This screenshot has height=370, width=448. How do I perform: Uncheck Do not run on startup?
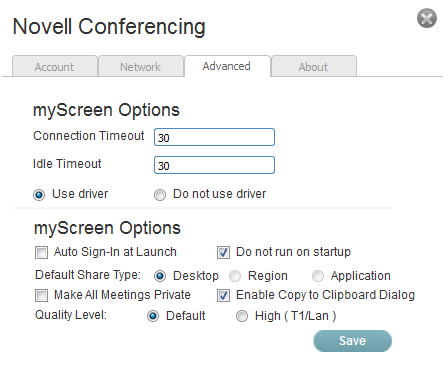pyautogui.click(x=223, y=252)
